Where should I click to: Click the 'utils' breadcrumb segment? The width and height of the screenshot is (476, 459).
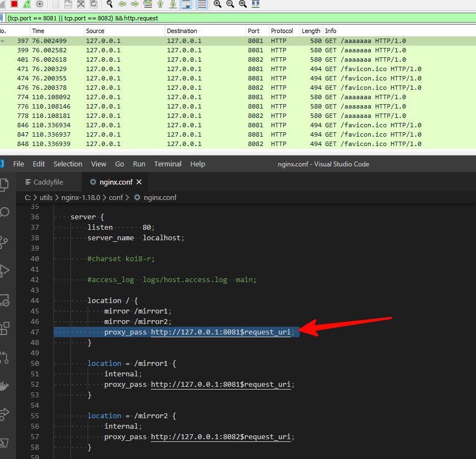click(46, 197)
